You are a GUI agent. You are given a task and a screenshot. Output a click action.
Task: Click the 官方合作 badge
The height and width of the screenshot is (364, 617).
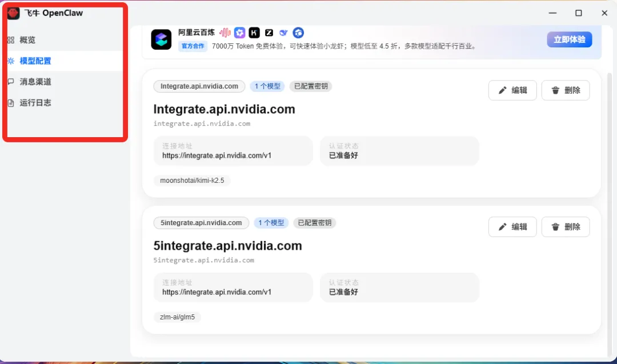(x=193, y=46)
